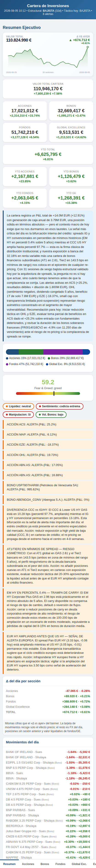
Task: Click the last data point on the value chart
Action: [x=88, y=47]
